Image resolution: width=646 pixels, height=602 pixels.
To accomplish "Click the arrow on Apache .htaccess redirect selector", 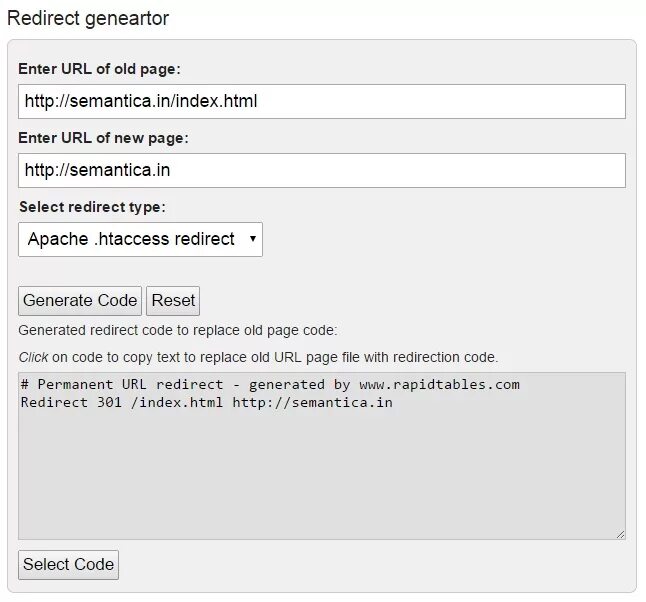I will [x=252, y=239].
